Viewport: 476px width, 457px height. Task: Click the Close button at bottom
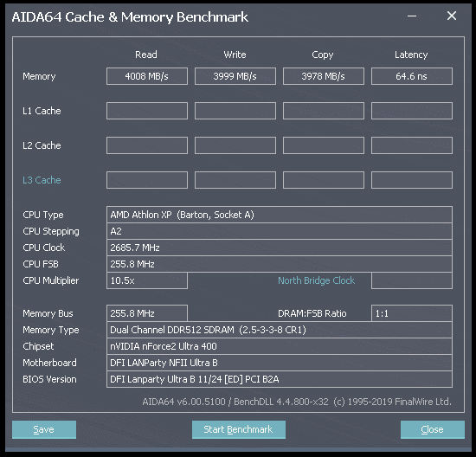click(x=432, y=429)
